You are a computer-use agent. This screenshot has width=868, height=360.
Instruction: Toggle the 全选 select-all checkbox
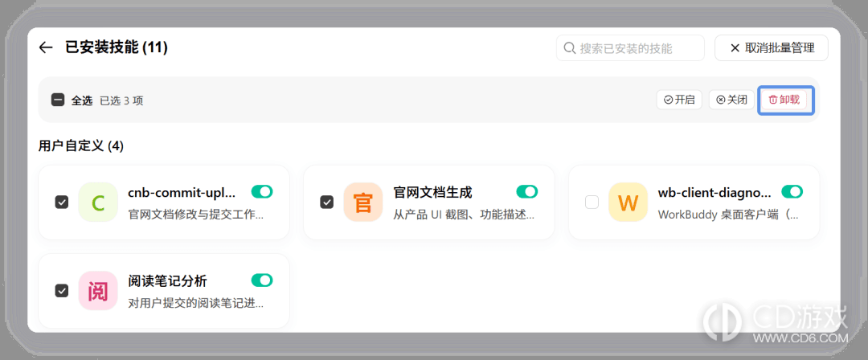(58, 100)
